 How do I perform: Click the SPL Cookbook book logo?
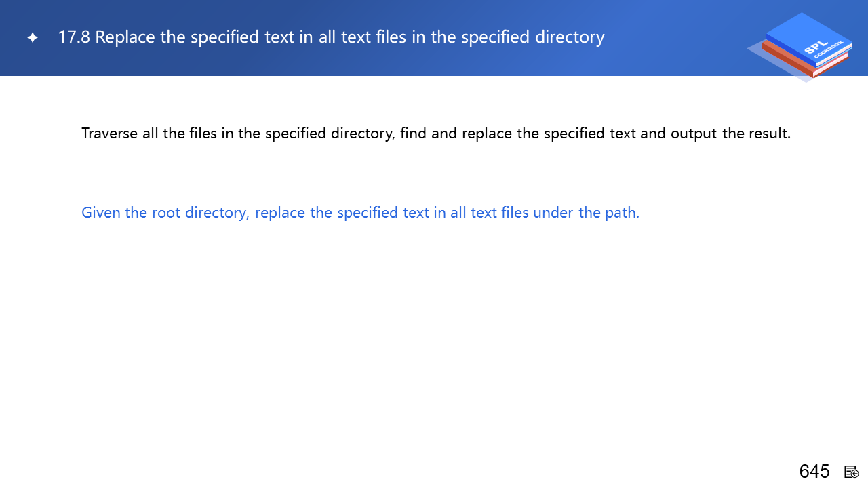pos(804,44)
